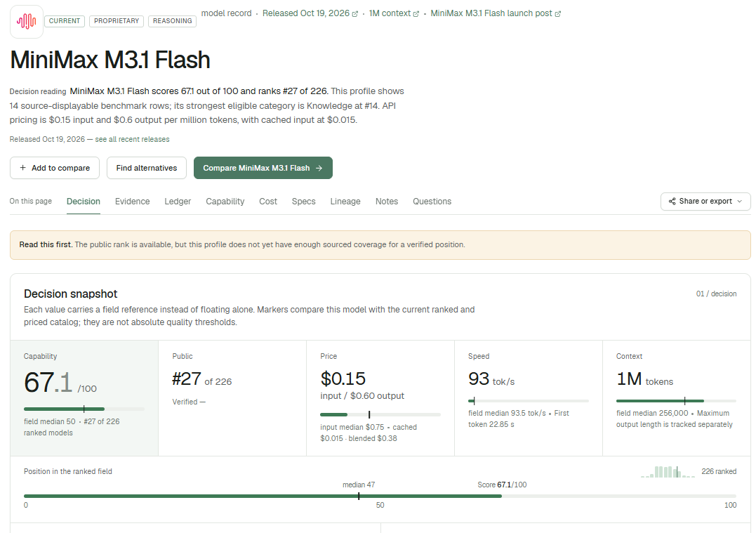Select the Decision tab
Screen dimensions: 756x533
pyautogui.click(x=84, y=202)
